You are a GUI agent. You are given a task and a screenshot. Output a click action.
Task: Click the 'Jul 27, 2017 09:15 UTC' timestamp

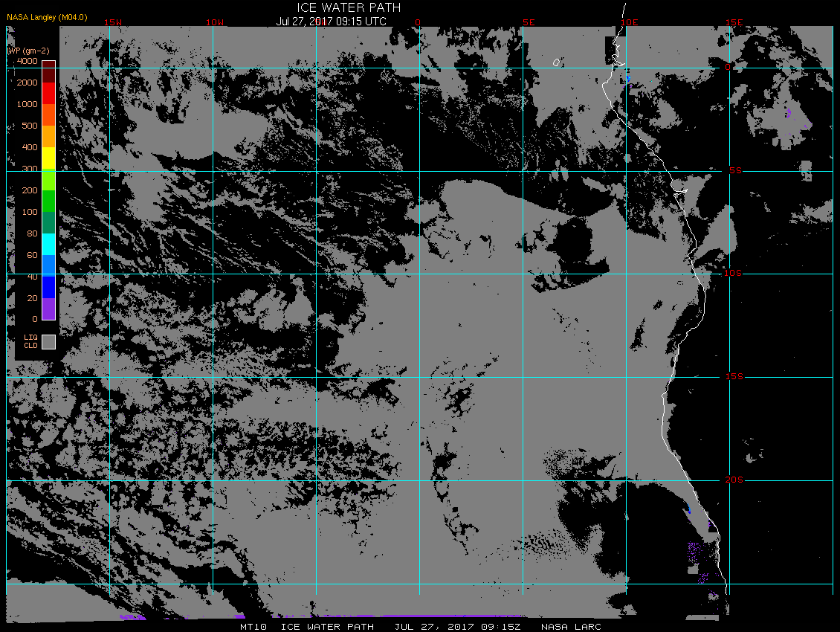coord(331,22)
